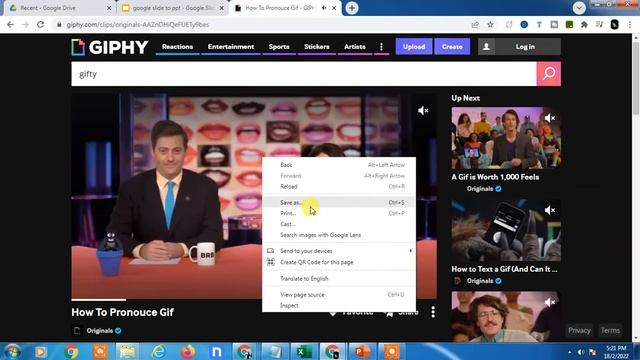Open the Chrome three-dot menu
This screenshot has height=360, width=640.
[x=630, y=25]
